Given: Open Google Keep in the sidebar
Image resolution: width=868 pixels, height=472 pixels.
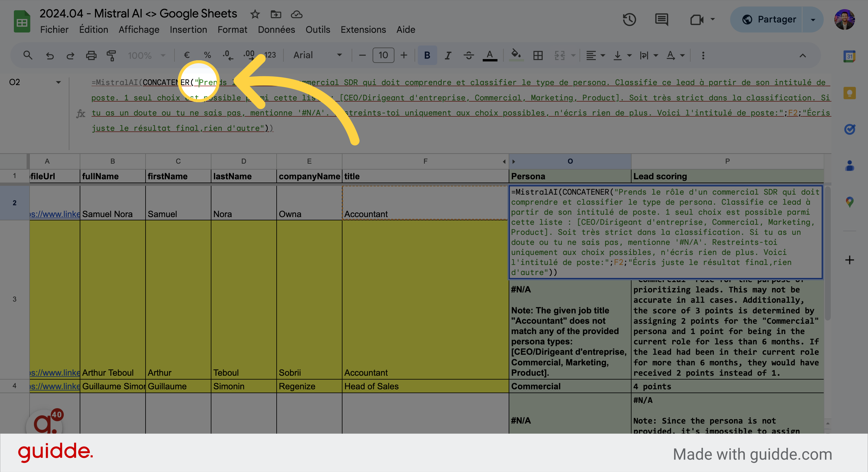Looking at the screenshot, I should click(850, 93).
